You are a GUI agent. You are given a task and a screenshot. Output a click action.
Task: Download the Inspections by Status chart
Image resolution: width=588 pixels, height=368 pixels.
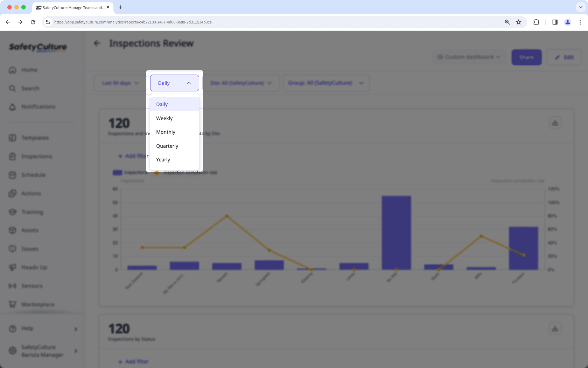point(555,328)
